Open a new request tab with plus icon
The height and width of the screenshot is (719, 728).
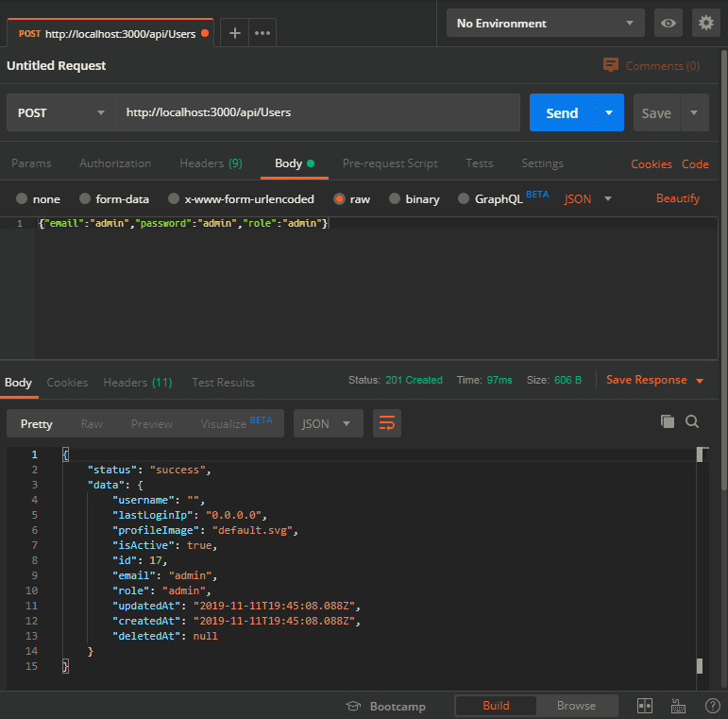point(235,33)
